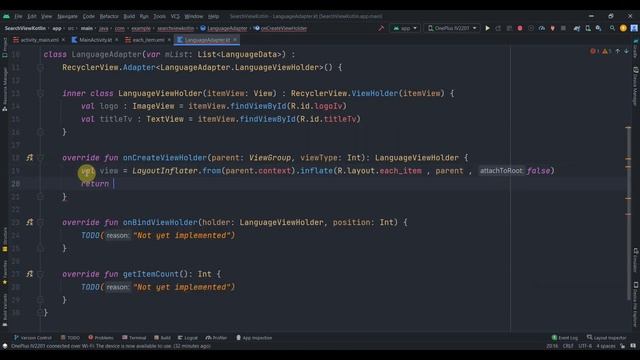Go to next highlighted error arrow

point(626,51)
